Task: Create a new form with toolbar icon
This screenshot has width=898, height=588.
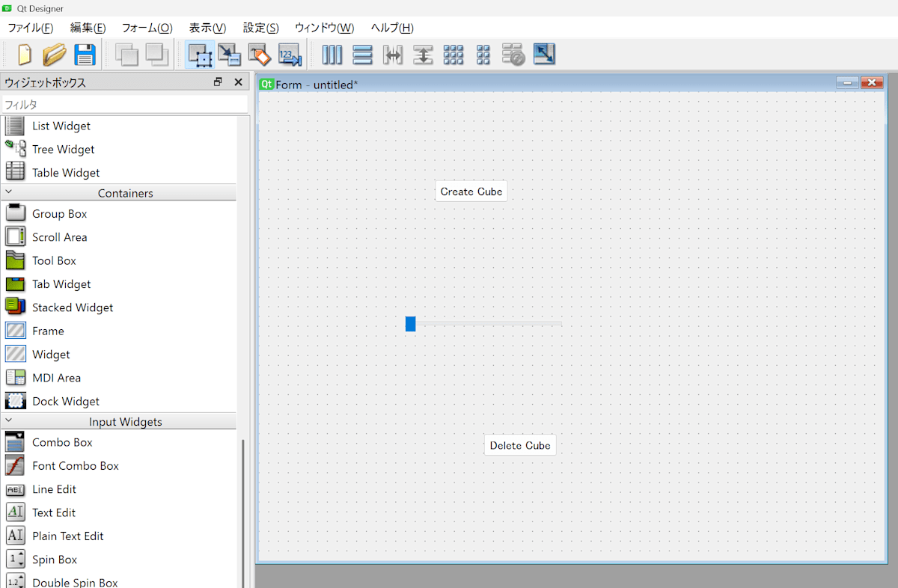Action: [24, 55]
